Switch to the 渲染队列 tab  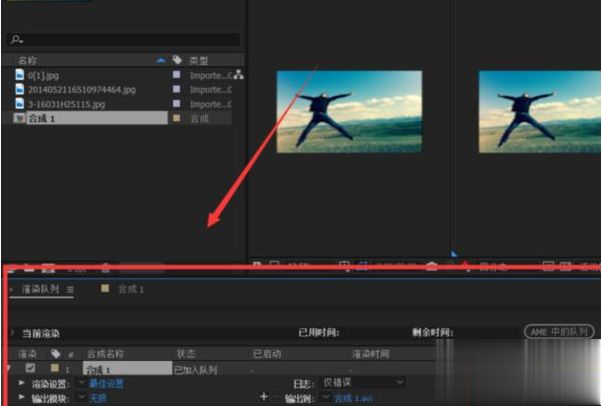pos(40,289)
